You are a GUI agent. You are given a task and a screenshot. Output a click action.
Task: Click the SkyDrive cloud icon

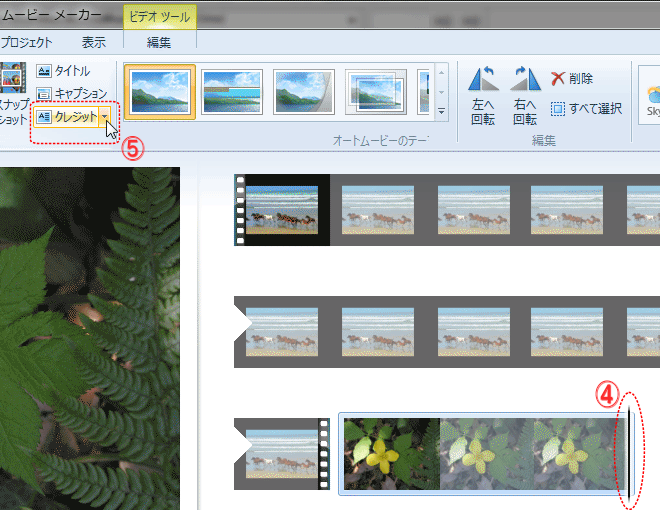(652, 95)
